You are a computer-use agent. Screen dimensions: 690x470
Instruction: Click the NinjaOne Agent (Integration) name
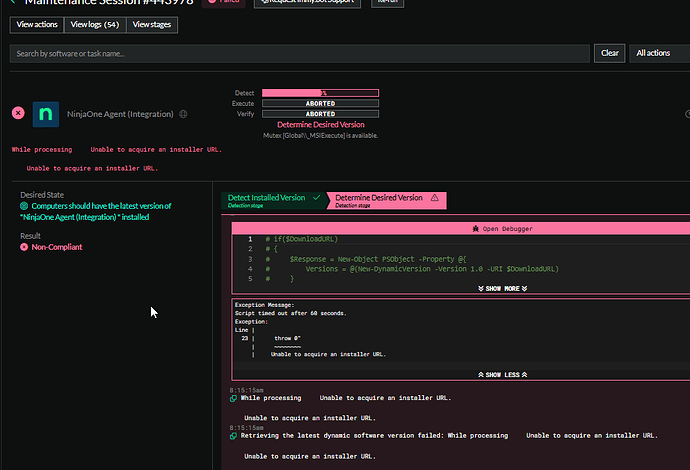(x=120, y=114)
